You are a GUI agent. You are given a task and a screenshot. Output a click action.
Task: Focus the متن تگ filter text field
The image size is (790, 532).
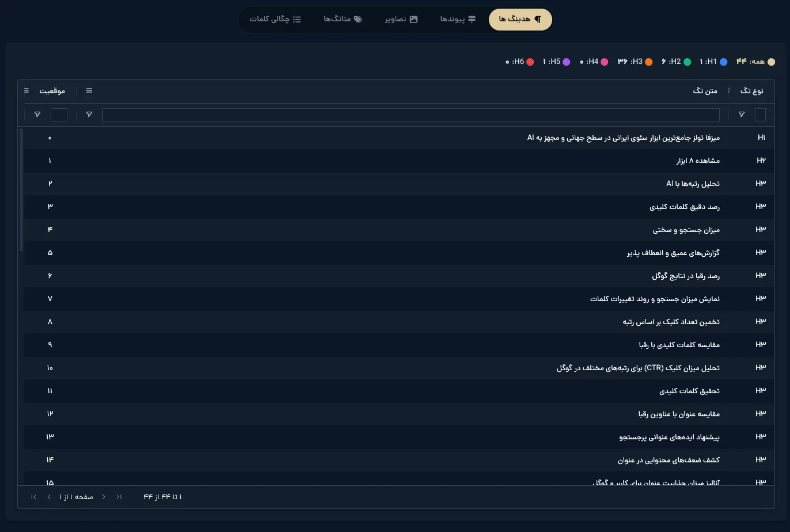tap(411, 115)
